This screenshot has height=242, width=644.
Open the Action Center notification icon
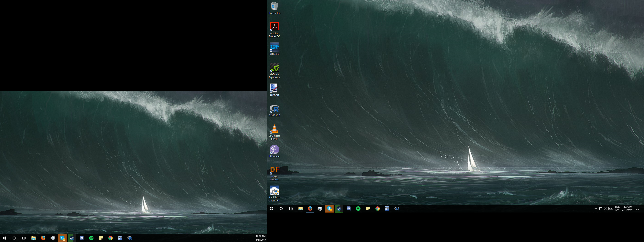(x=638, y=209)
